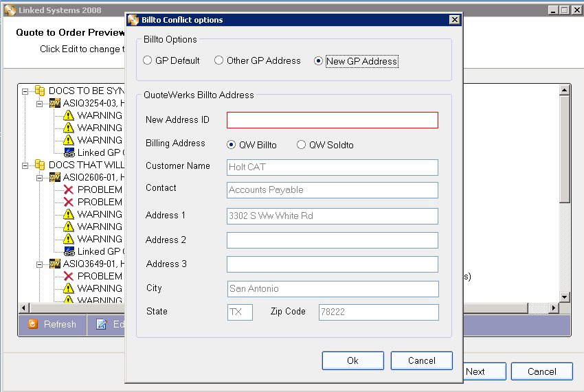Click the tree's horizontal scrollbar left arrow
The height and width of the screenshot is (392, 584).
point(24,308)
